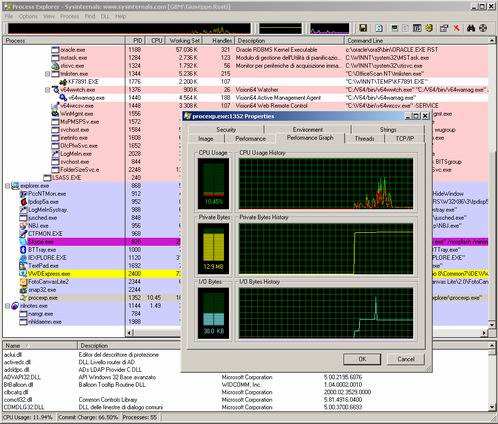Image resolution: width=498 pixels, height=424 pixels.
Task: Sort by the Working Set column header
Action: click(184, 40)
